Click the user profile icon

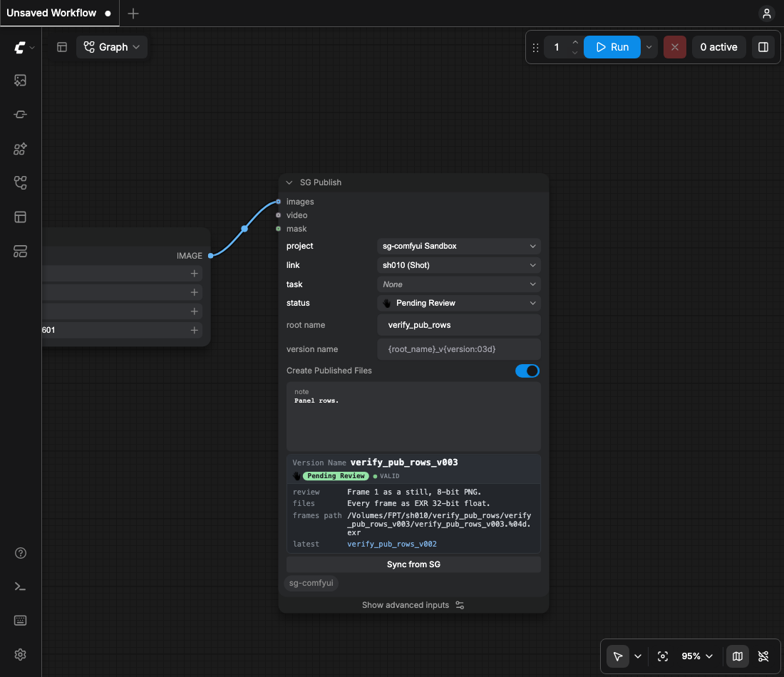point(766,14)
